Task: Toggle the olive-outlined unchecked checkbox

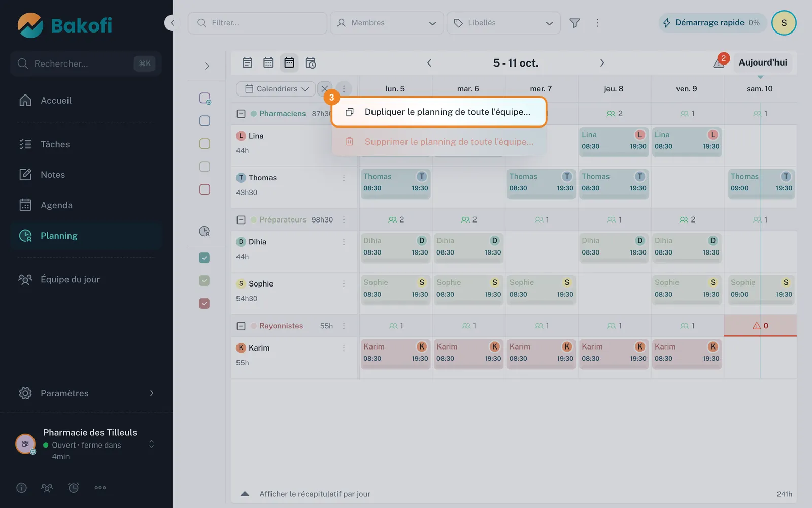Action: 205,143
